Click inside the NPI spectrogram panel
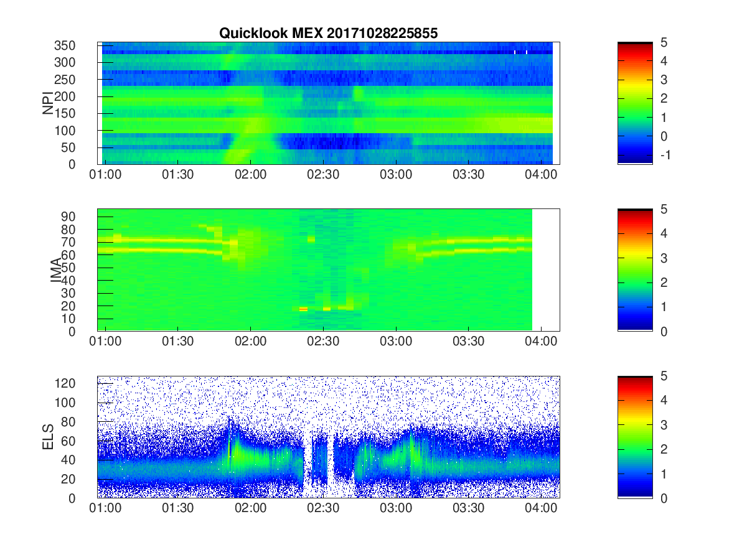Image resolution: width=747 pixels, height=560 pixels. (328, 103)
